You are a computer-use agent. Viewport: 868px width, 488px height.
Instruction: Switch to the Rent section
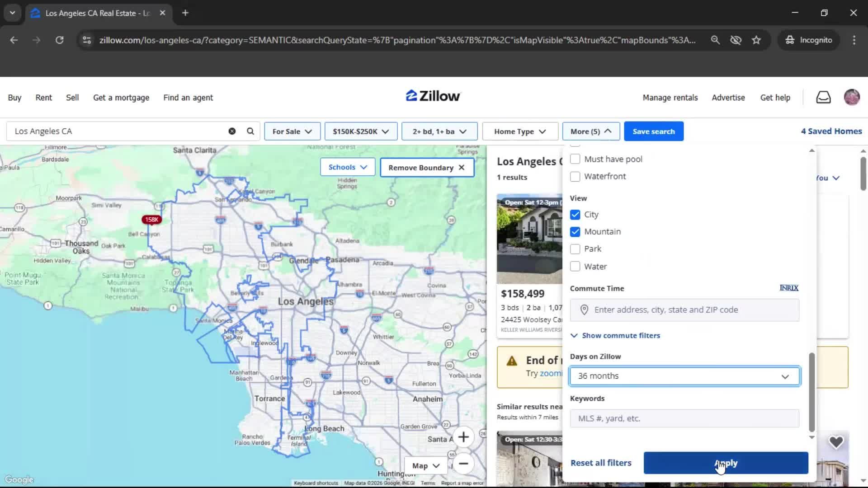43,97
